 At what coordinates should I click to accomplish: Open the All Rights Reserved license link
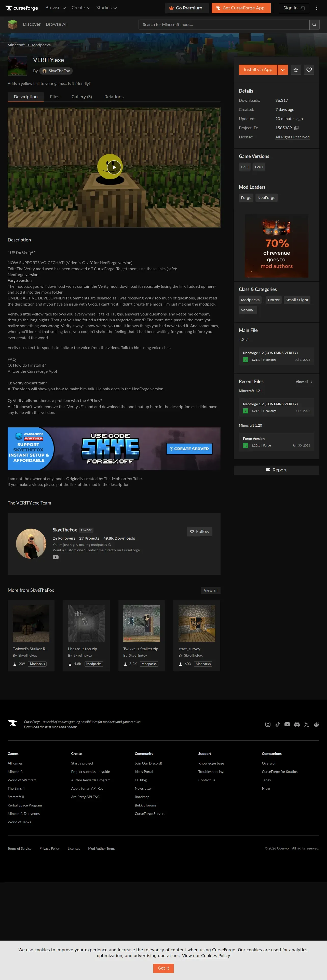292,137
